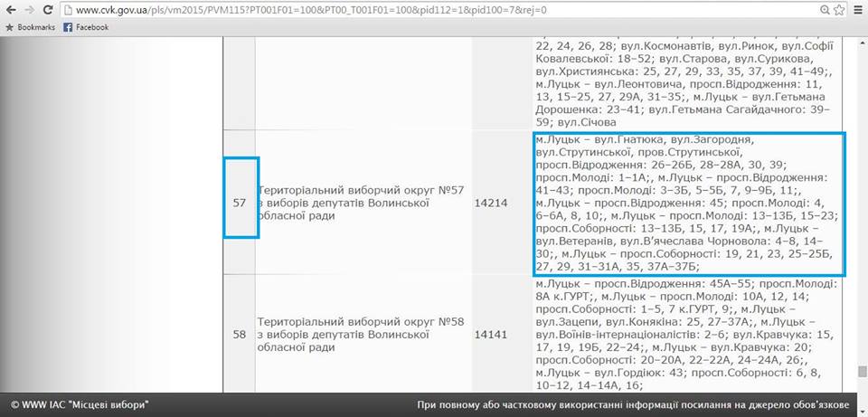Bookmark this page with the star icon

839,9
